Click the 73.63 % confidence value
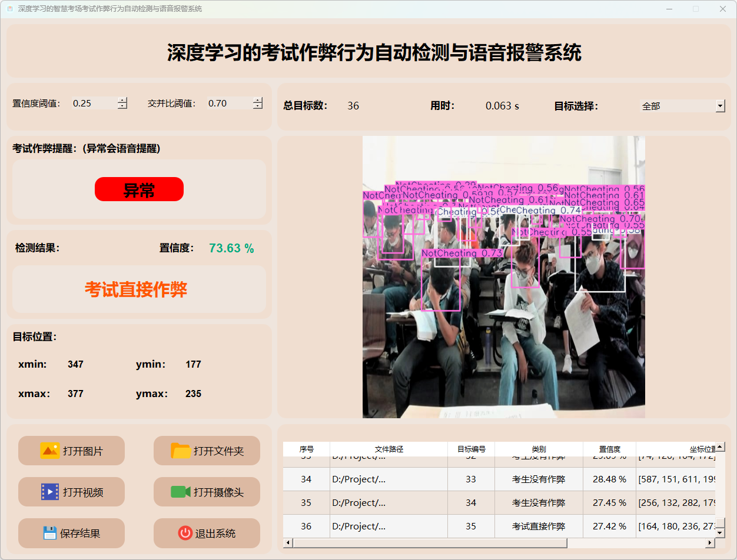This screenshot has width=737, height=560. [231, 248]
